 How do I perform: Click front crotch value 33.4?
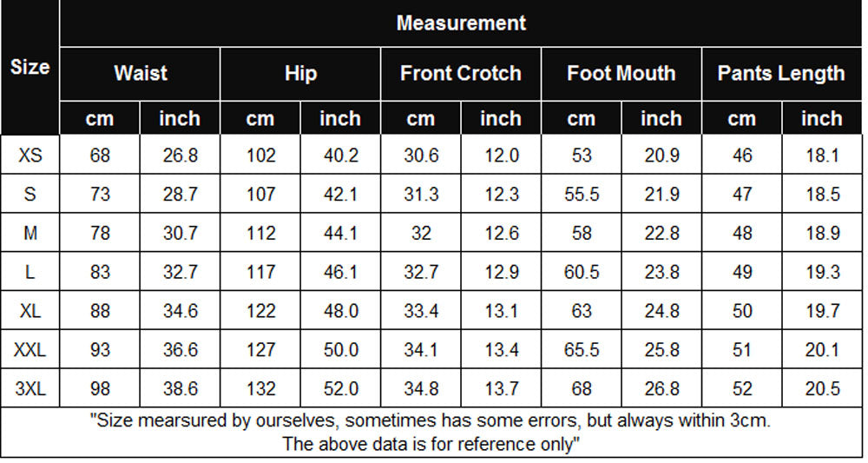click(421, 311)
